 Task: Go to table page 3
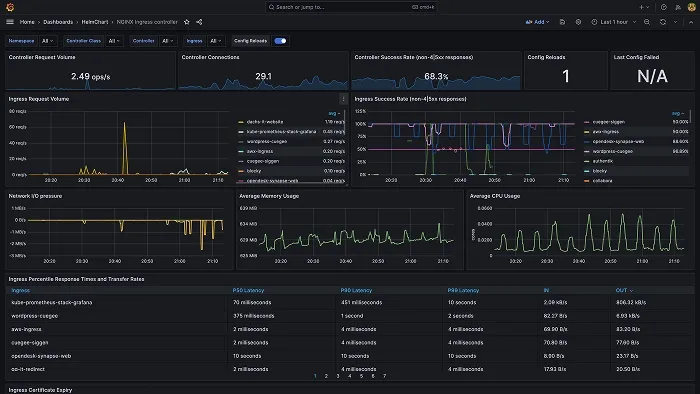[x=338, y=376]
